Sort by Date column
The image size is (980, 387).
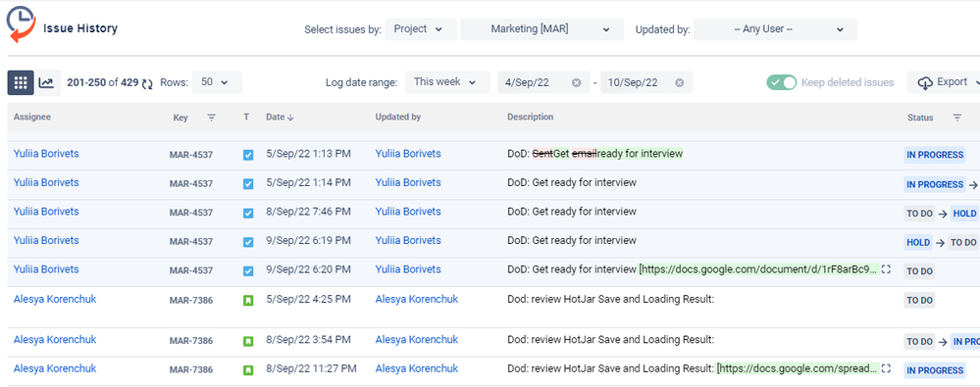pyautogui.click(x=280, y=117)
